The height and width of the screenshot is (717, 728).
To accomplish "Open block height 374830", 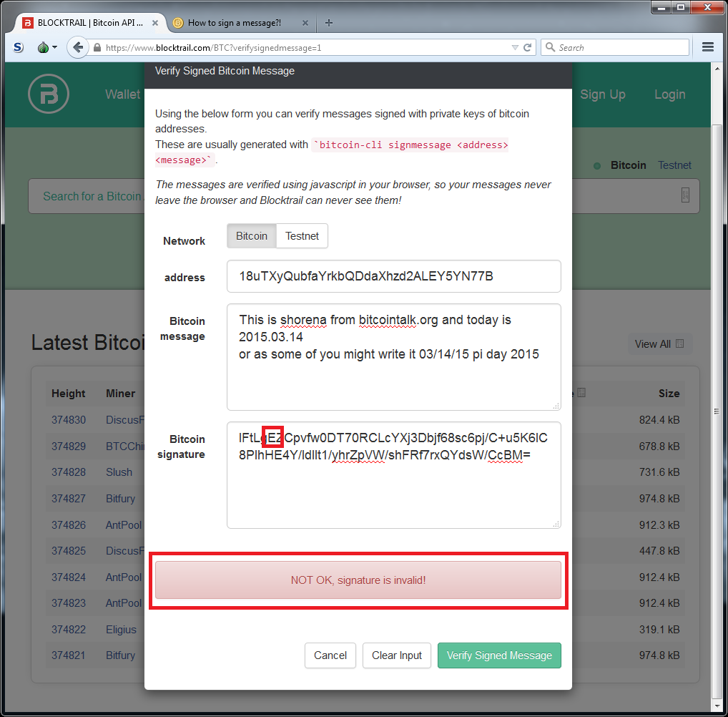I will tap(69, 419).
